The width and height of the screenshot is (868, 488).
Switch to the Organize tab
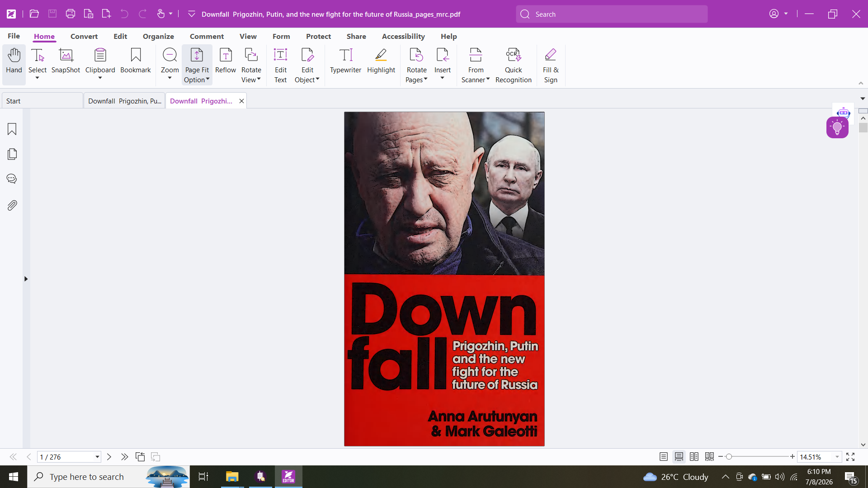tap(158, 36)
